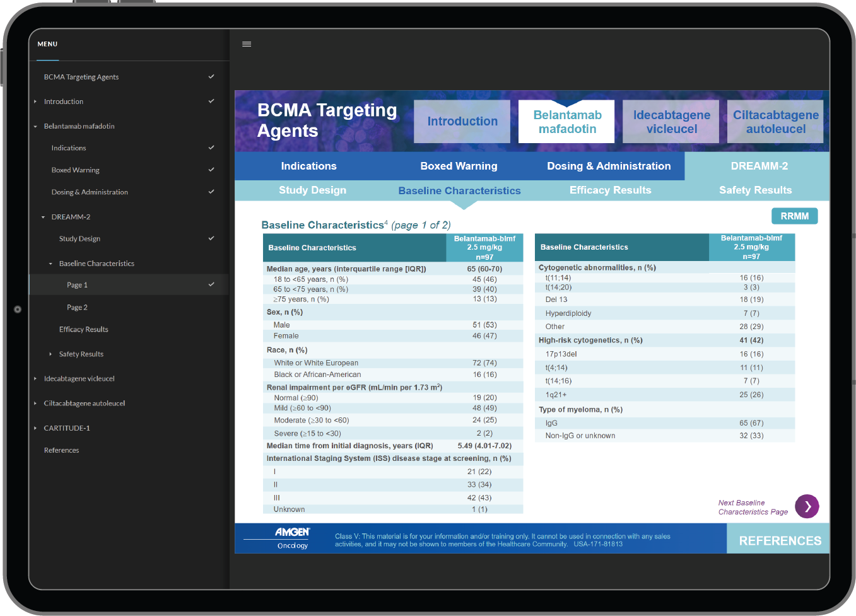
Task: Expand the Ciltacabtagene autoleucel tree arrow
Action: [35, 404]
